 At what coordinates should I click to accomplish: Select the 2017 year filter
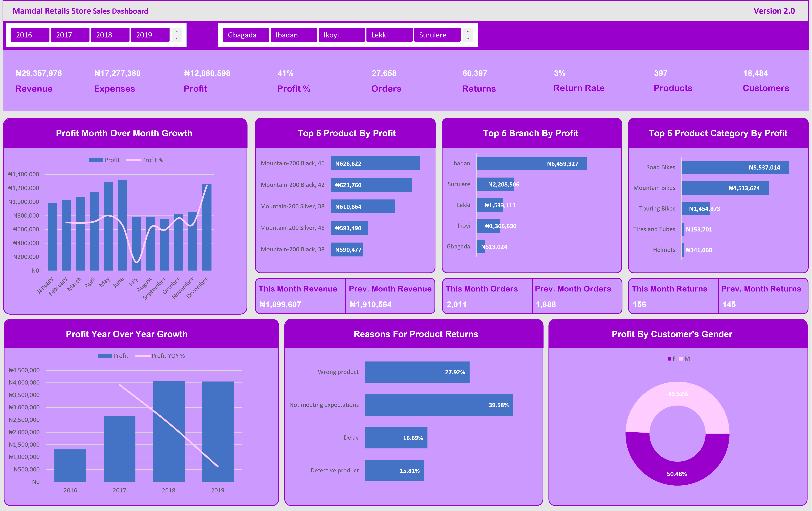(x=70, y=35)
